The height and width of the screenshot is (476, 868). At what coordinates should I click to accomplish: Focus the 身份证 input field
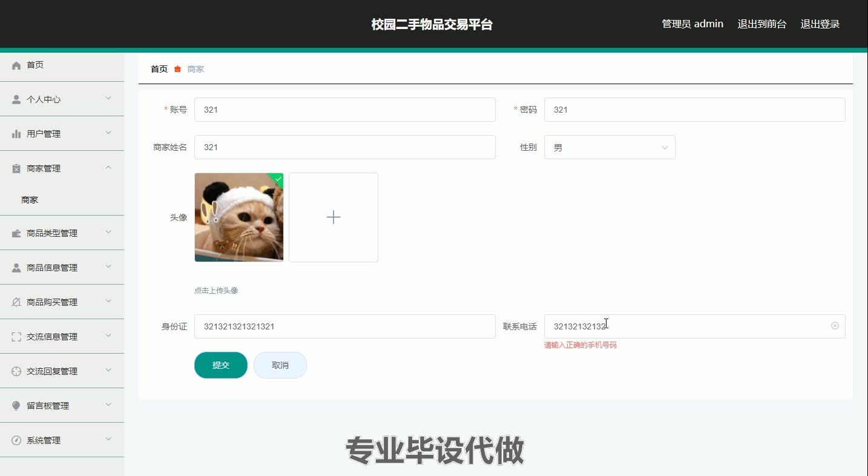point(345,326)
